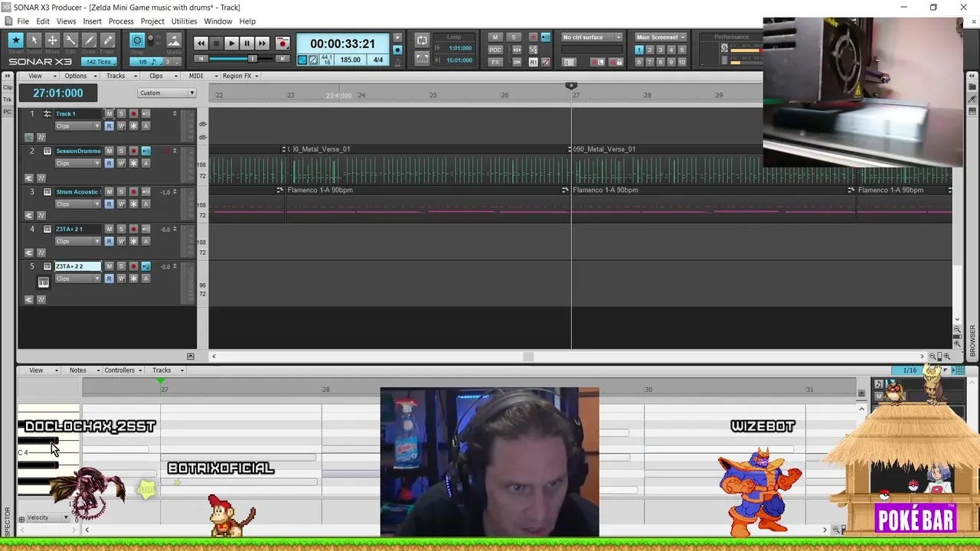
Task: Select the Select tool arrow
Action: coord(34,41)
